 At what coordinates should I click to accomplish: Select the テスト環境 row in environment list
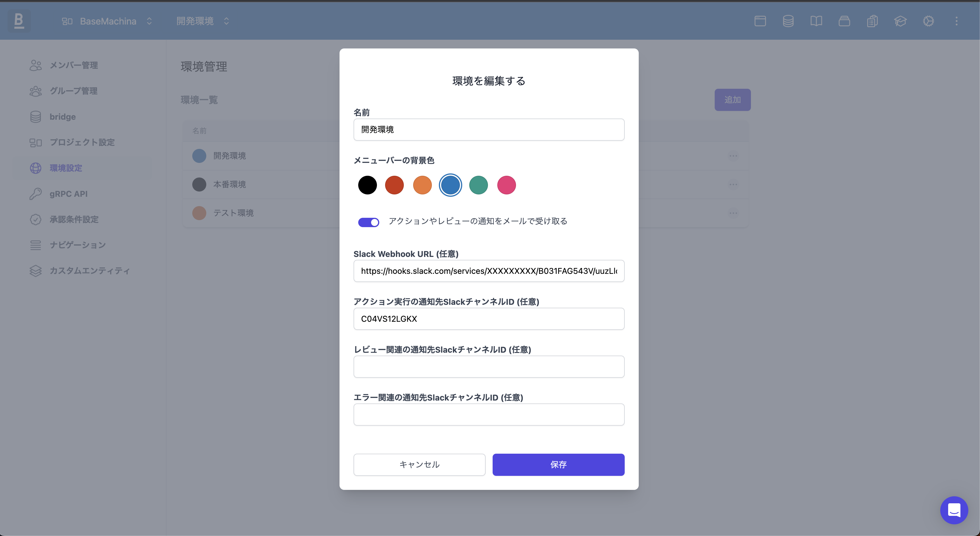pos(466,213)
